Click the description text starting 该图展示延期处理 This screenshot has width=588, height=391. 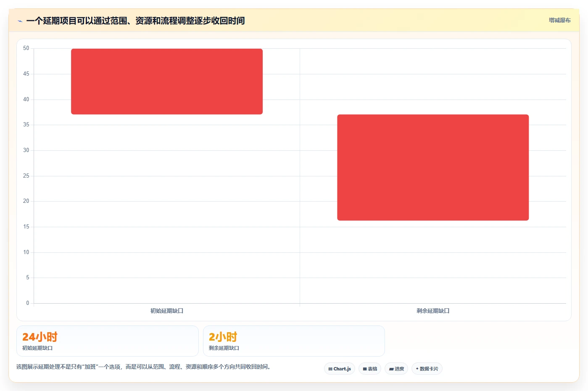click(144, 367)
